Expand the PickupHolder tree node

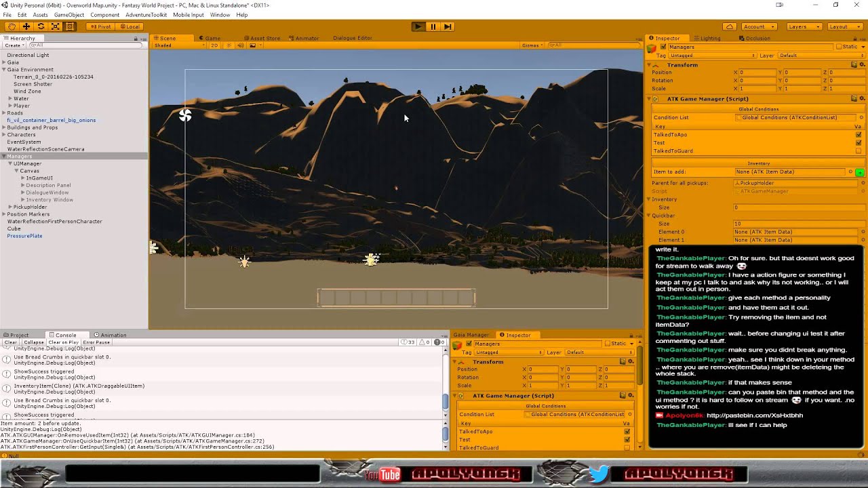click(10, 207)
